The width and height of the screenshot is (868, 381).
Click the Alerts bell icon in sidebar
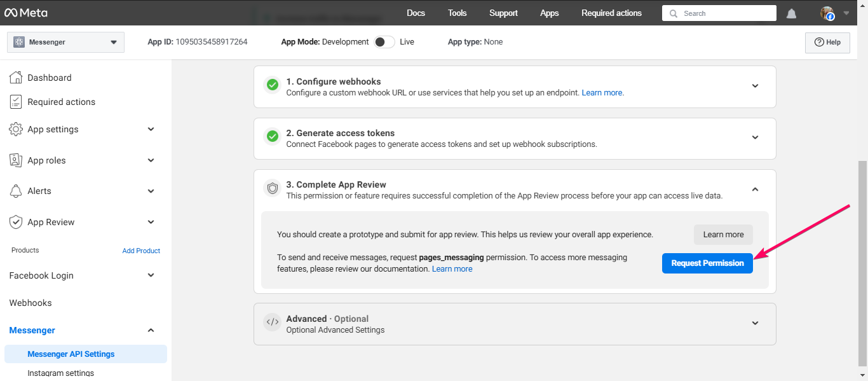(x=16, y=191)
